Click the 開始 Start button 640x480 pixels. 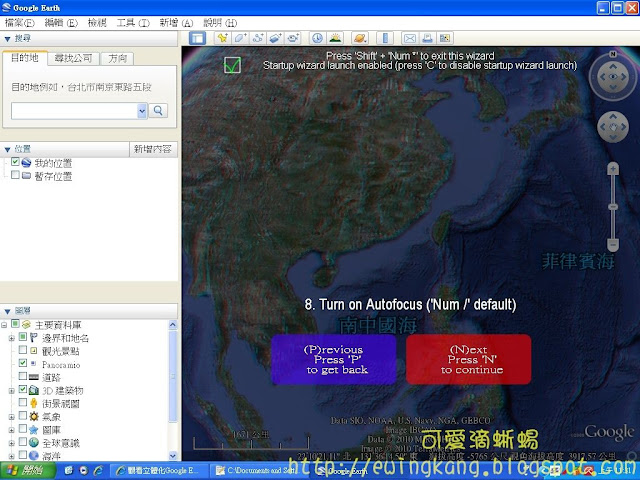pos(27,471)
